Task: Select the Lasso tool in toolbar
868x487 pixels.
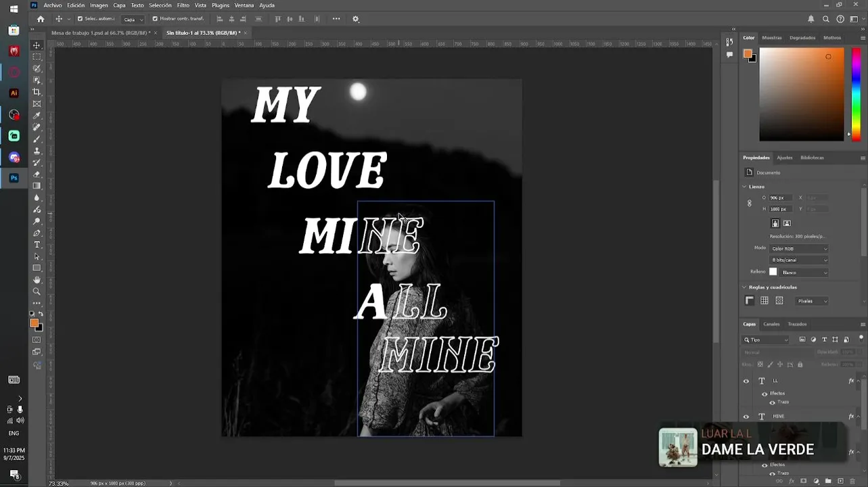Action: tap(37, 68)
